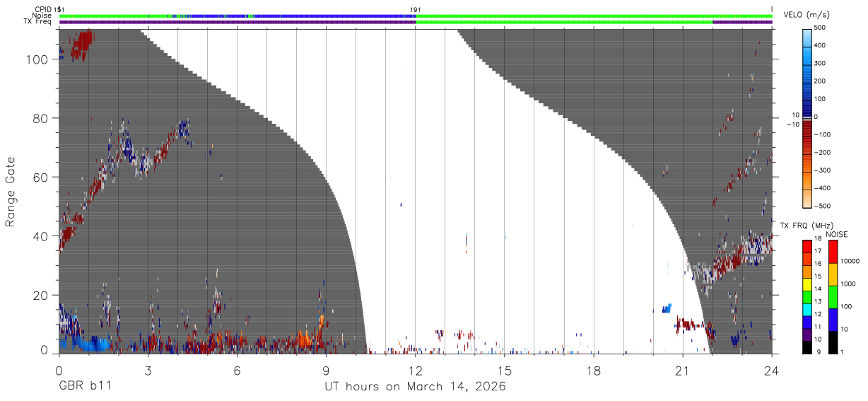The height and width of the screenshot is (401, 868).
Task: Click the 9 tick on the time axis
Action: click(326, 370)
